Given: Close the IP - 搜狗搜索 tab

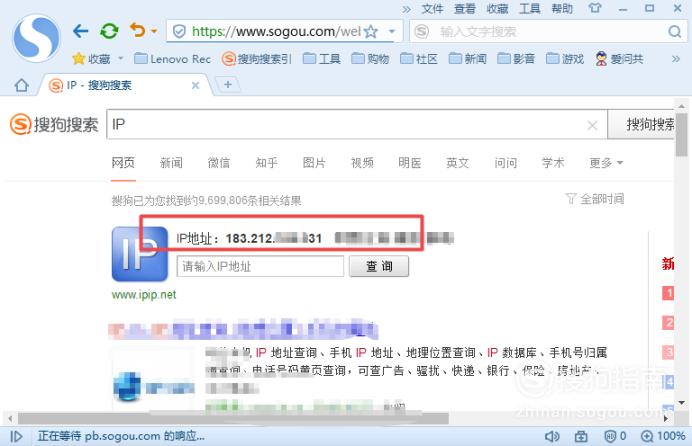Looking at the screenshot, I should click(x=195, y=86).
